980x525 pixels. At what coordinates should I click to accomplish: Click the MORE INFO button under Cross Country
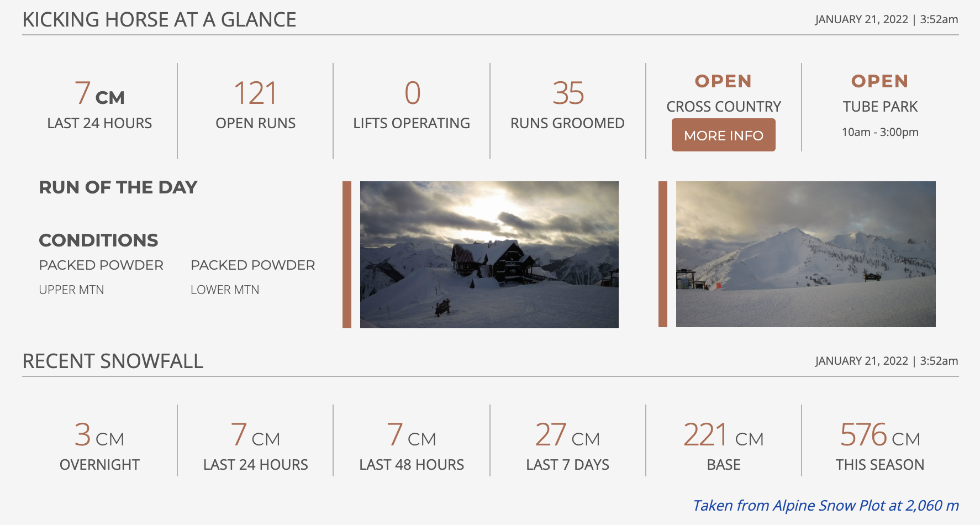pos(723,135)
